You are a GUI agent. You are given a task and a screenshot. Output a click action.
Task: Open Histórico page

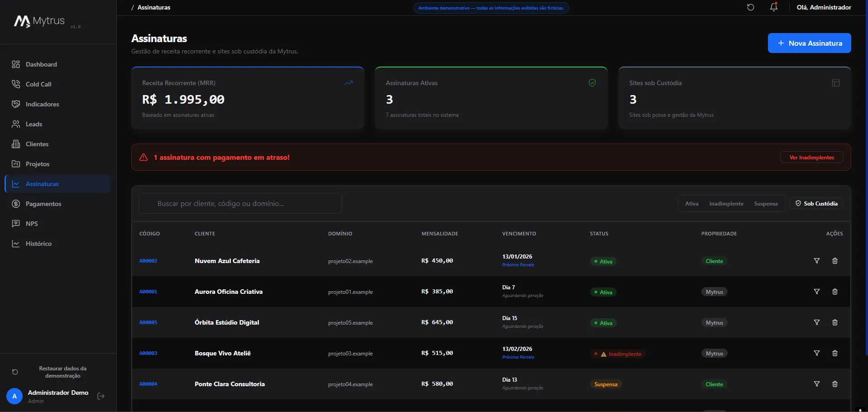click(58, 244)
